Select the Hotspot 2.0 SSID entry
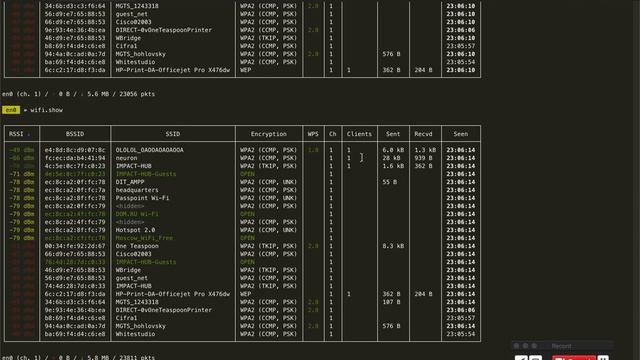Screen dimensions: 640x360 (135, 230)
